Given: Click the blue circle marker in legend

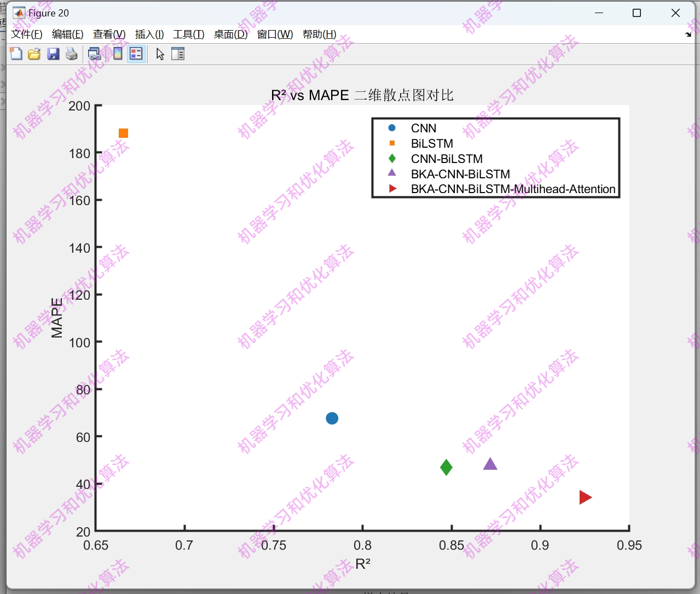Looking at the screenshot, I should coord(392,128).
